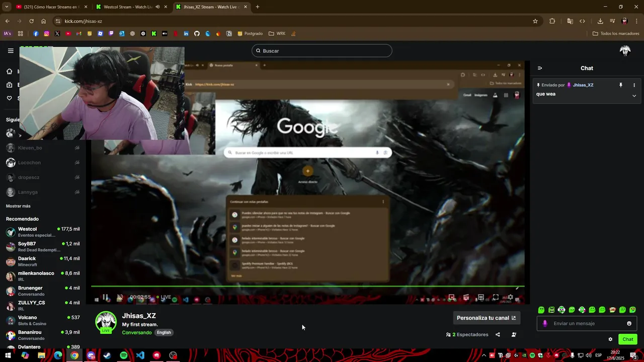Viewport: 644px width, 362px height.
Task: Open Daarick Minecraft channel
Action: 43,261
